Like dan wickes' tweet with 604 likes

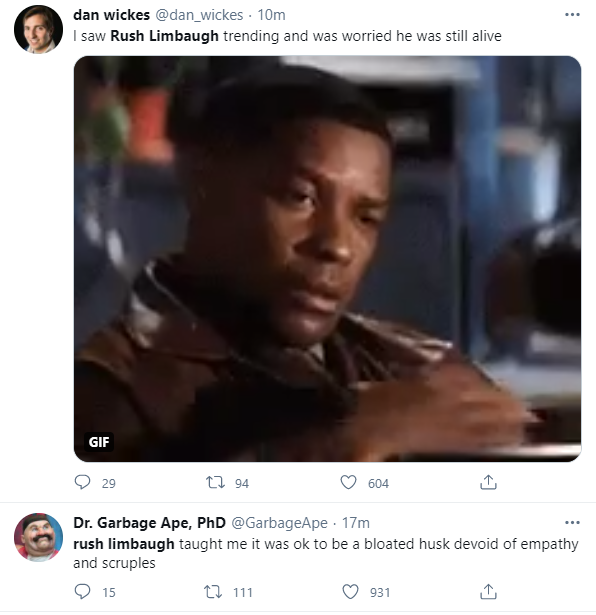tap(348, 482)
